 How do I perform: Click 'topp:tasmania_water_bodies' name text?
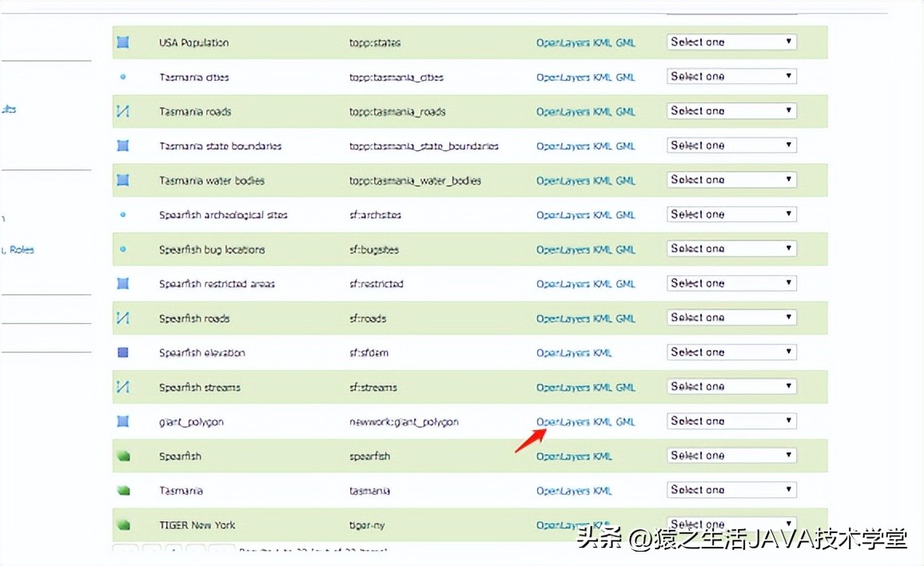click(x=415, y=181)
